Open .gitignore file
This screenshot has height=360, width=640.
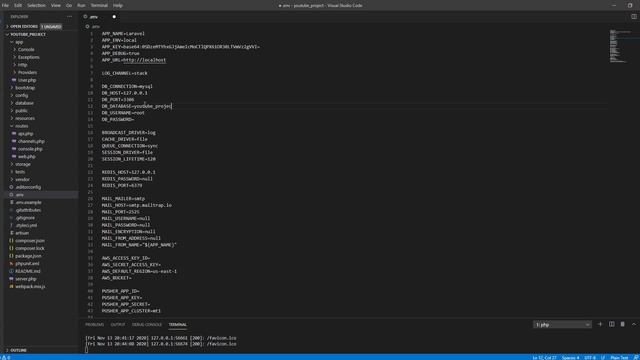point(25,218)
